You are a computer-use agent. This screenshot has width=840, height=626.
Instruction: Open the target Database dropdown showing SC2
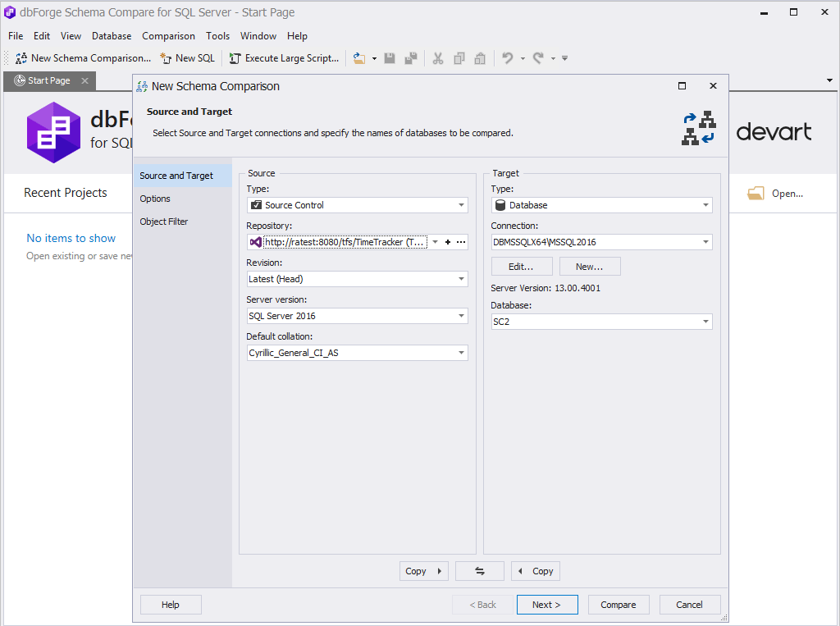(x=705, y=322)
